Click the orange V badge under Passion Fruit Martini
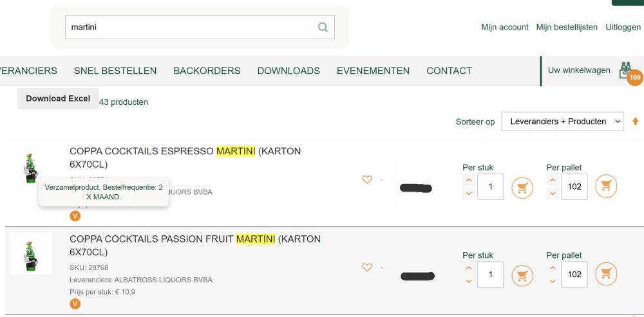Image resolution: width=644 pixels, height=317 pixels. point(75,304)
